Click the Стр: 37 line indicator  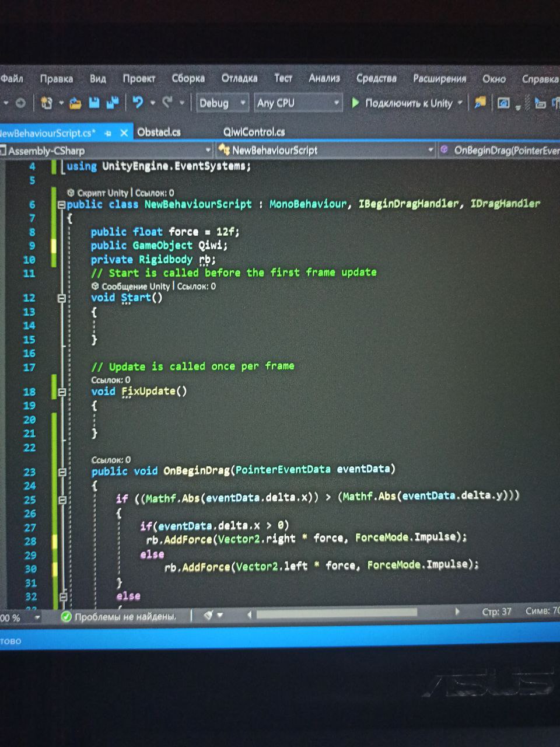coord(496,612)
